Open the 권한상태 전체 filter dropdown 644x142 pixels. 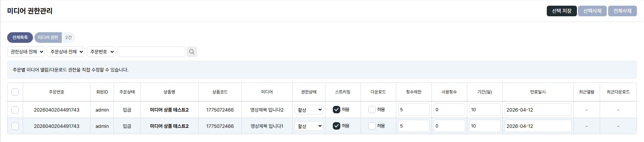26,52
